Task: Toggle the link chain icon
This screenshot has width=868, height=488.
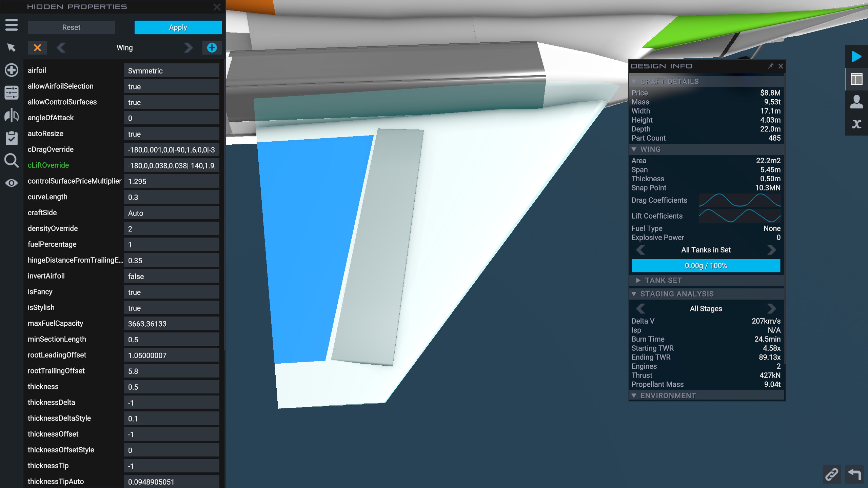Action: click(832, 474)
